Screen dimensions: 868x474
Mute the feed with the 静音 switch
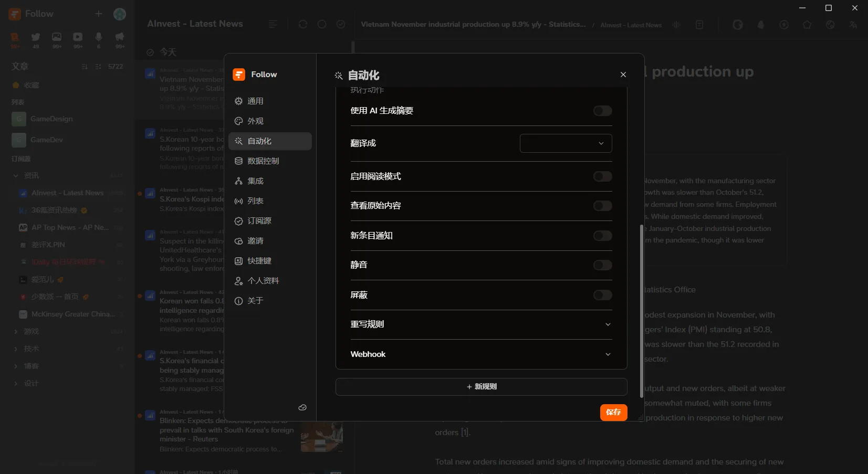pyautogui.click(x=602, y=265)
